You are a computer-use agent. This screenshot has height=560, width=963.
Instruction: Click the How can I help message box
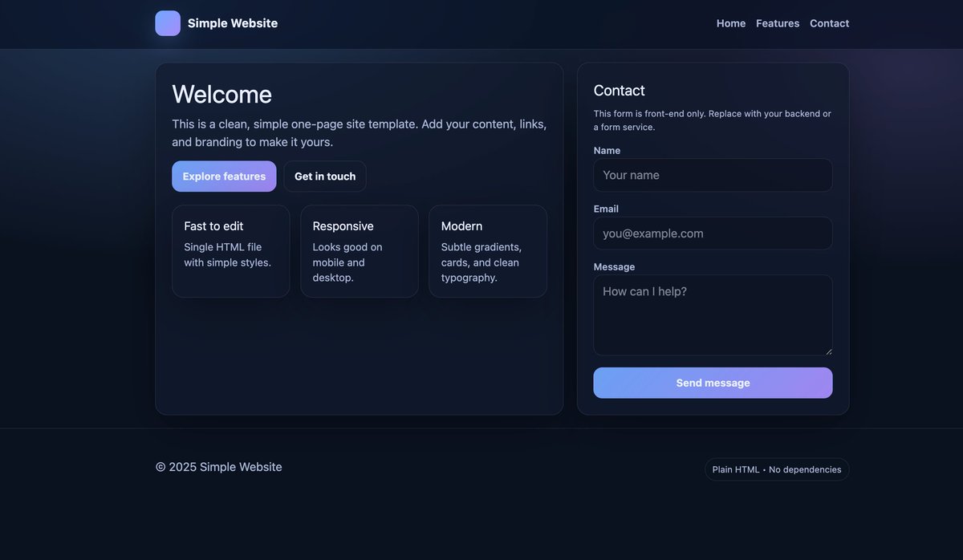click(x=713, y=315)
